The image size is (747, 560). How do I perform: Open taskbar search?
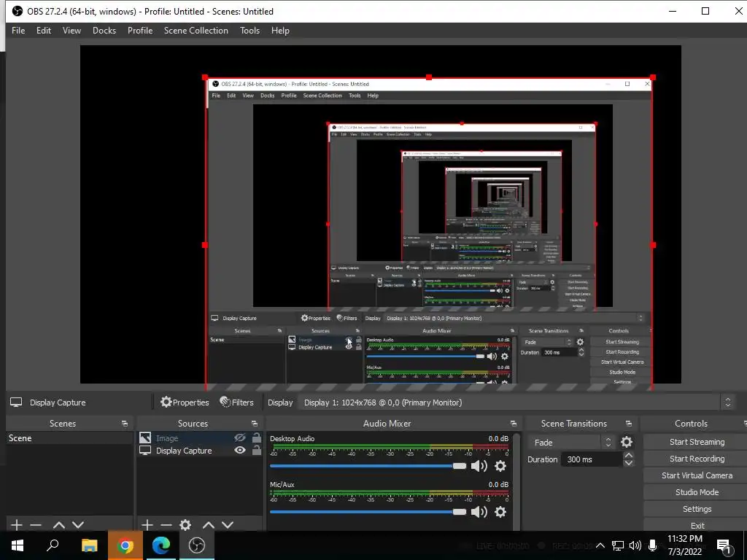coord(53,545)
